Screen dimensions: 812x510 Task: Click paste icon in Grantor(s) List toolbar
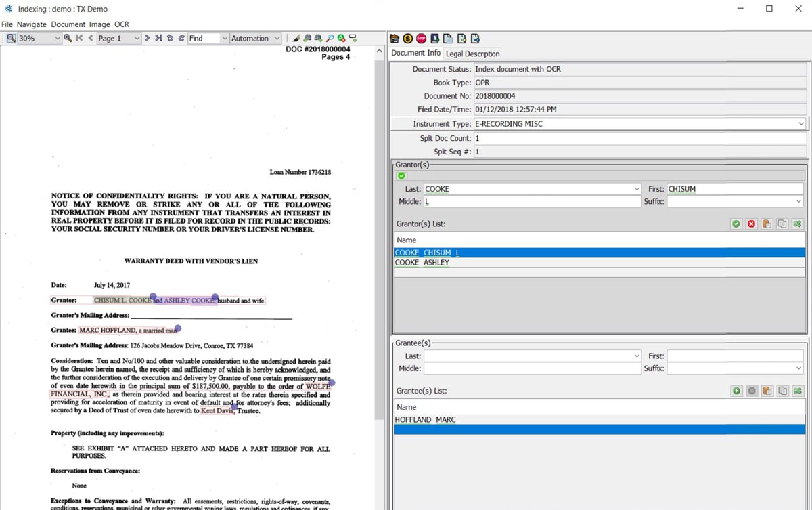767,224
